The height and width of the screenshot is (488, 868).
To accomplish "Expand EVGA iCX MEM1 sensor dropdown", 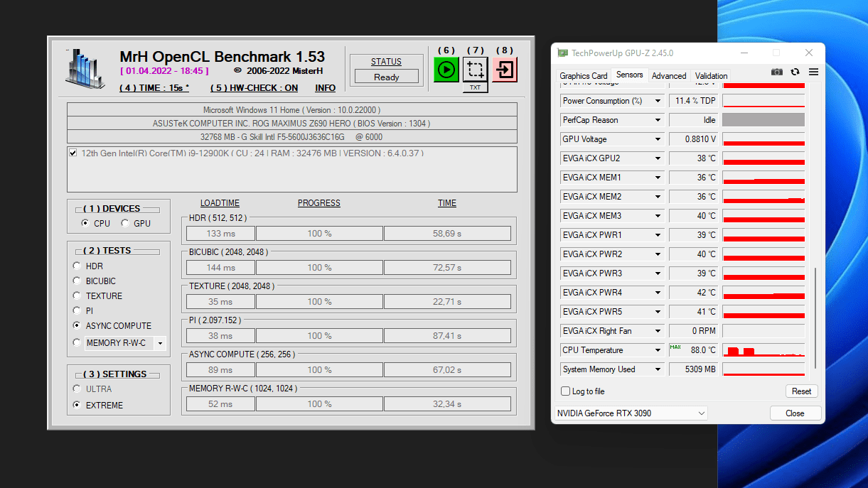I will point(658,178).
